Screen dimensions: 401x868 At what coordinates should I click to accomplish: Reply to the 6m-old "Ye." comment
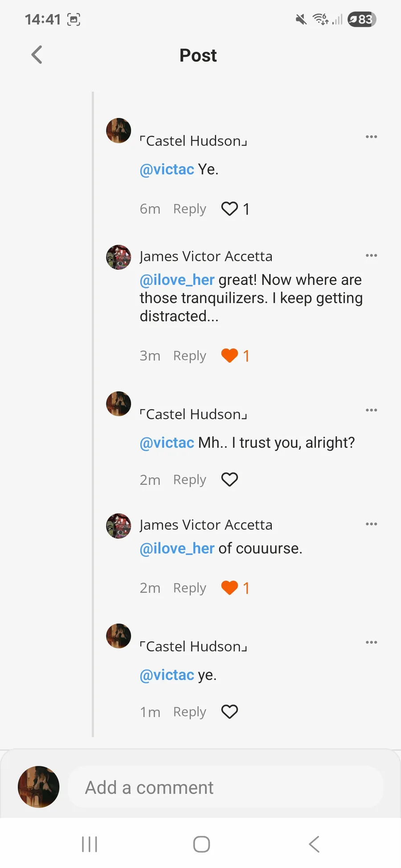189,209
